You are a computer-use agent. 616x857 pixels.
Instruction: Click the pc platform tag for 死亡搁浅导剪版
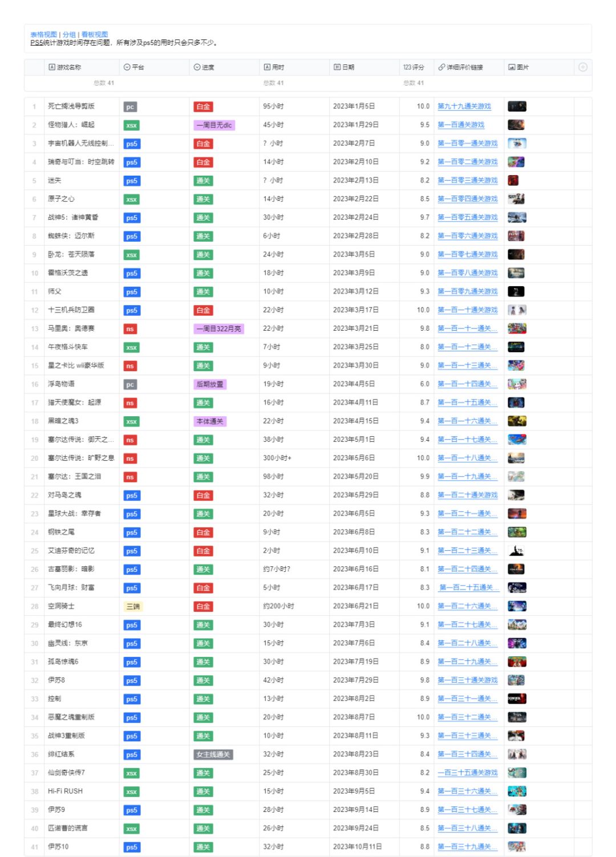130,107
